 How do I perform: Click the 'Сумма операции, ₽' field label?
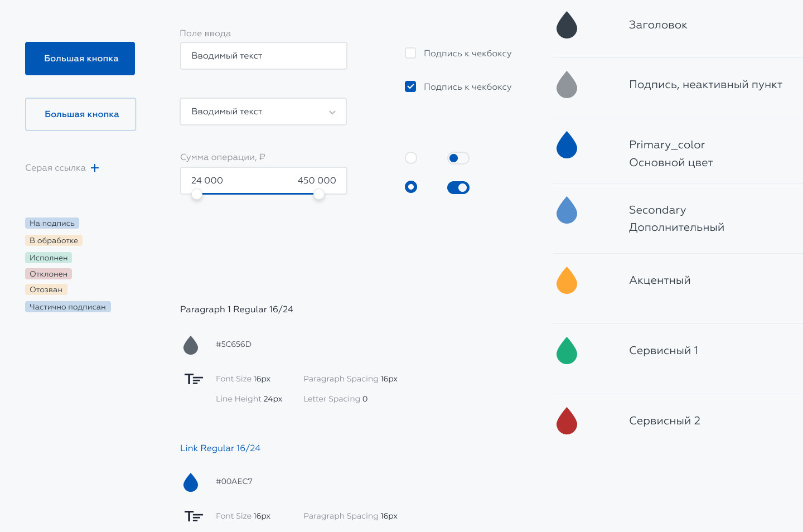click(x=222, y=157)
